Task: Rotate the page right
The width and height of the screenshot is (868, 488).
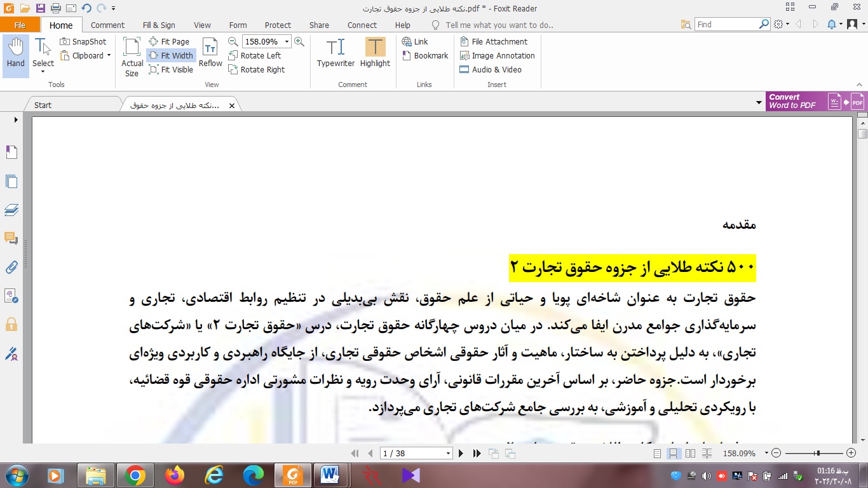Action: click(257, 70)
